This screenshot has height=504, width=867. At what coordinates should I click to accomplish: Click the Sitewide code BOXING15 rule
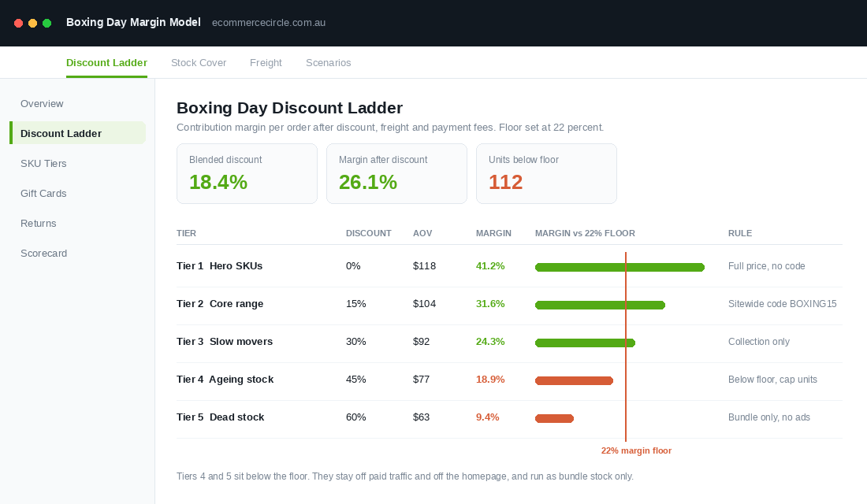783,303
